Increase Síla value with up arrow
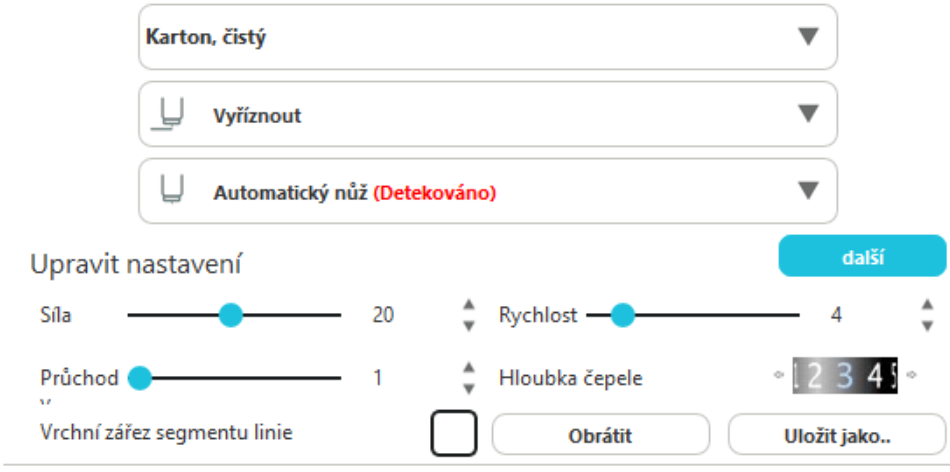950x472 pixels. [x=468, y=305]
